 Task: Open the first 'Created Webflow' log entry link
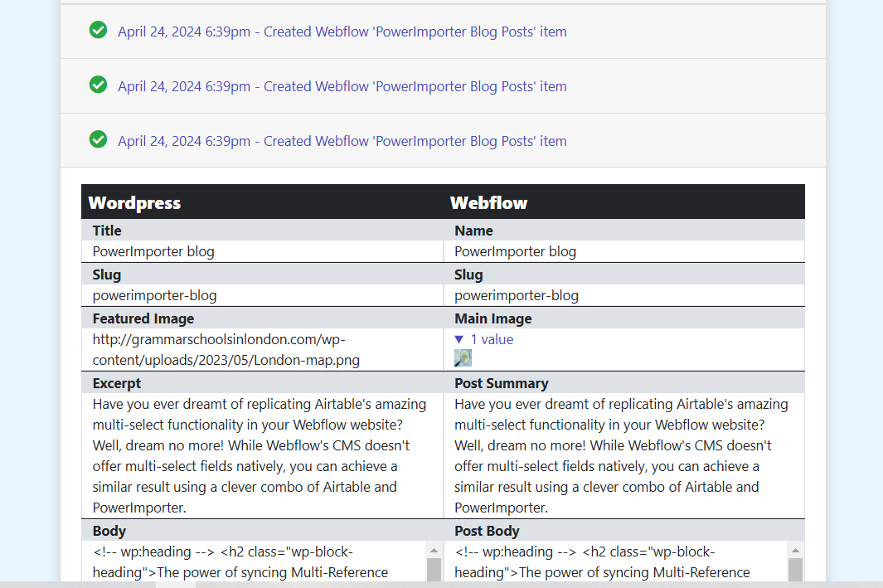(342, 32)
